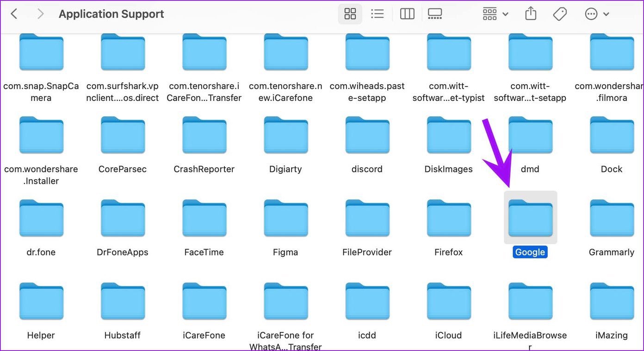Select the com.wondershare.Installer folder icon

coord(41,135)
